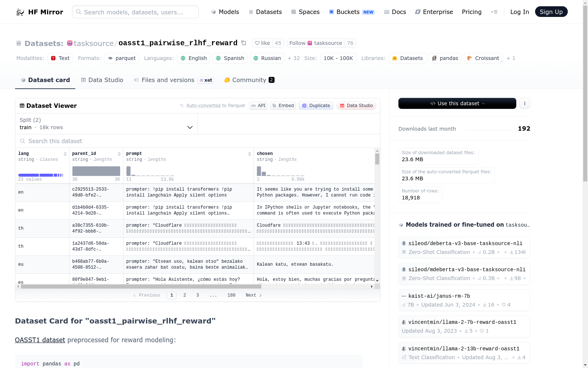Click the Croissant library tag
The height and width of the screenshot is (368, 588).
(x=483, y=58)
